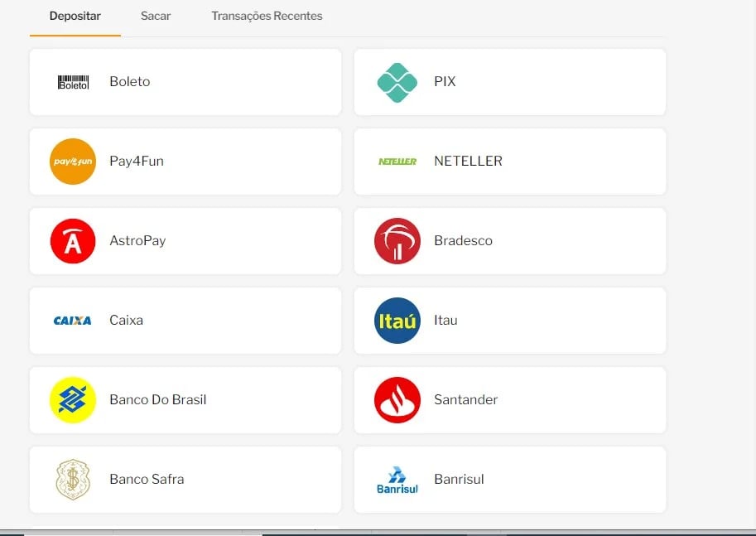Select Boleto payment method label
This screenshot has width=756, height=536.
pyautogui.click(x=130, y=81)
